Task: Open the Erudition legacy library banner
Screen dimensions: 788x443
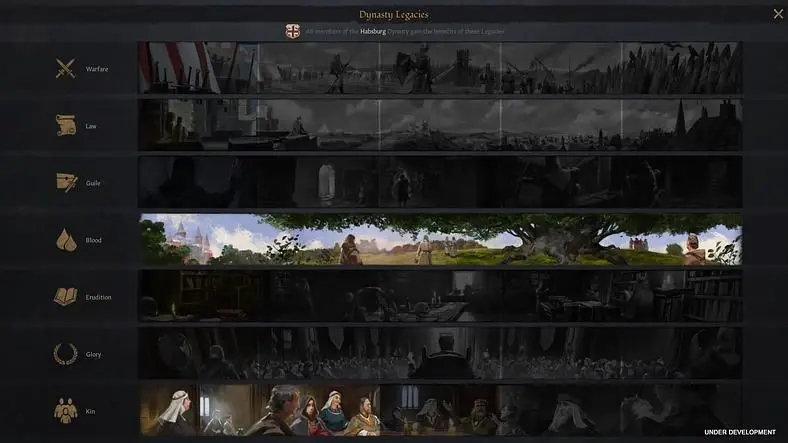Action: (440, 296)
